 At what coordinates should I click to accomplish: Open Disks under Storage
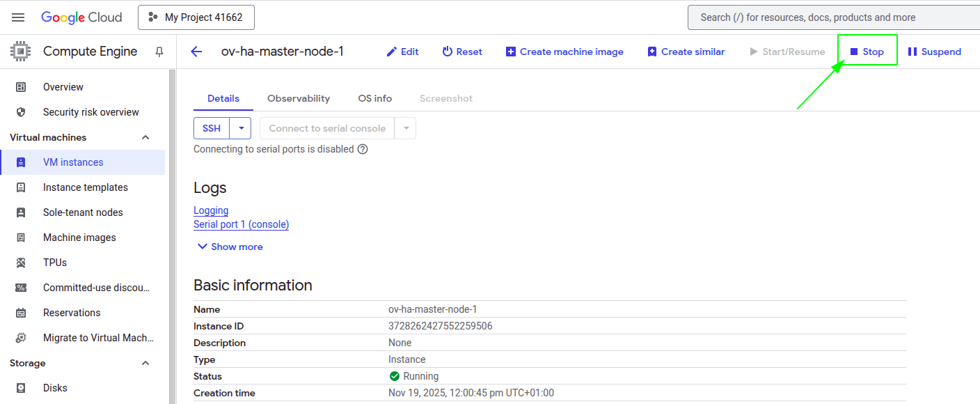(55, 387)
